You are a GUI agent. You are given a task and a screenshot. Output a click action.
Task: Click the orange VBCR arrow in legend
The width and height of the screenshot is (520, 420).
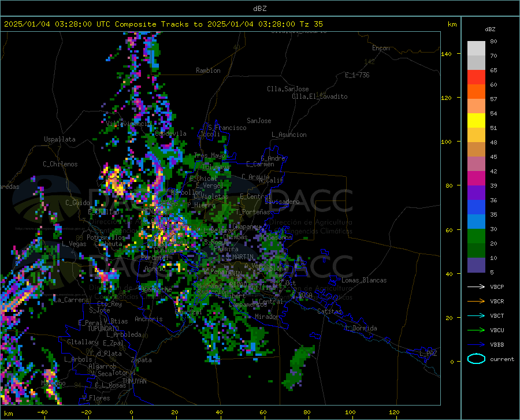click(476, 302)
